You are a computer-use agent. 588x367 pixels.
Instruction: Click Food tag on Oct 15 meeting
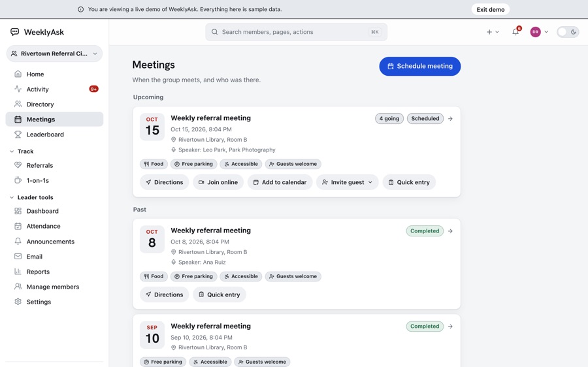(154, 164)
